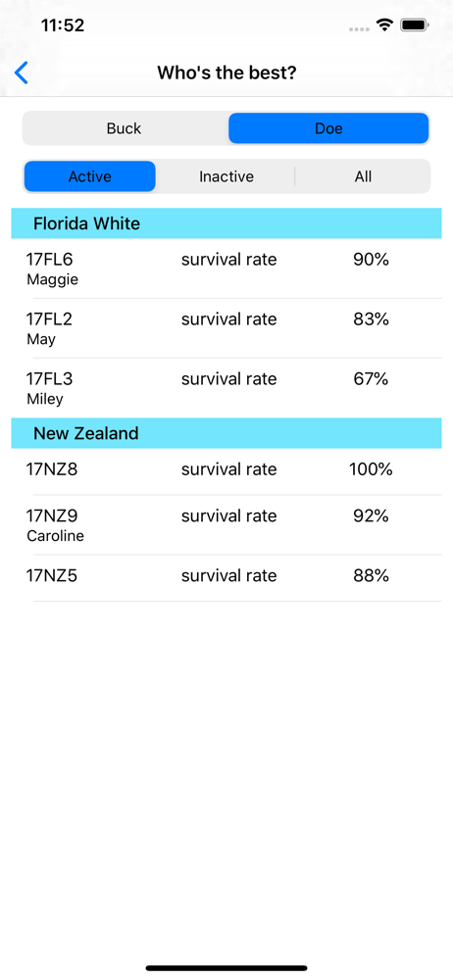
Task: Open the 17NZ5 row
Action: 226,578
